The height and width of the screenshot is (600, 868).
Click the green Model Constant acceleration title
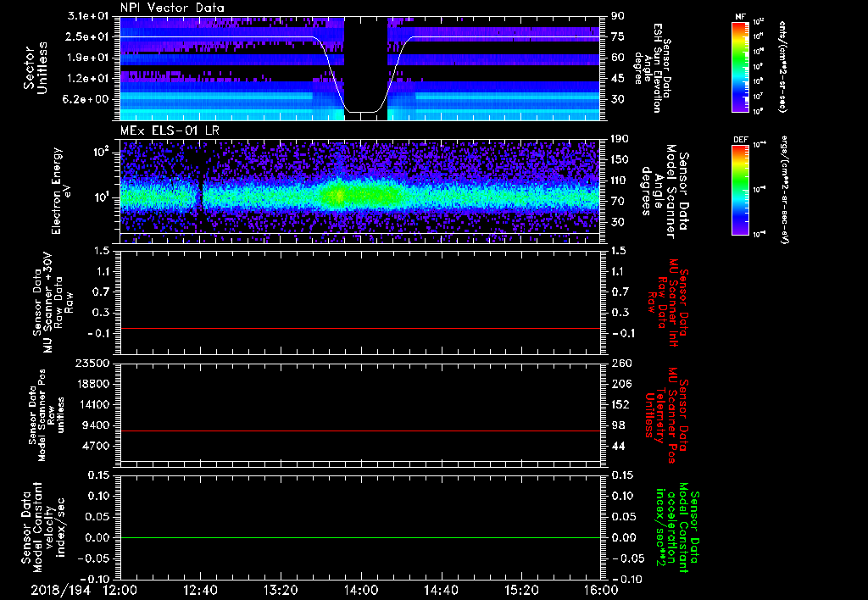676,527
